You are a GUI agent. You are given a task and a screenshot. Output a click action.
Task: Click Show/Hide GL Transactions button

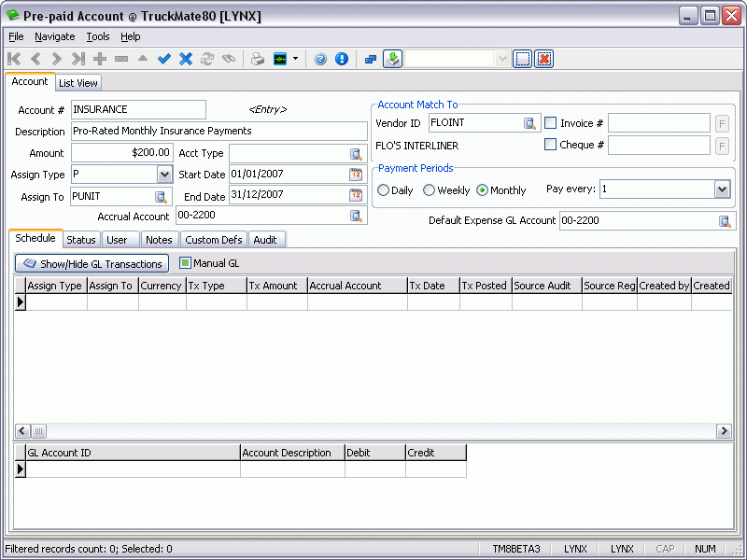click(92, 264)
